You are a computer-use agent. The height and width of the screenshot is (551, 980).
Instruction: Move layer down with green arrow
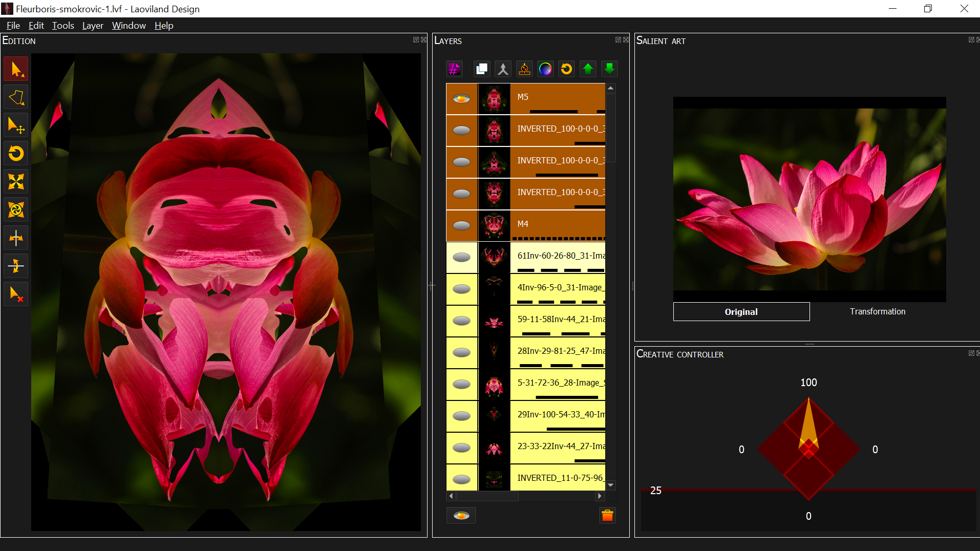pos(609,69)
